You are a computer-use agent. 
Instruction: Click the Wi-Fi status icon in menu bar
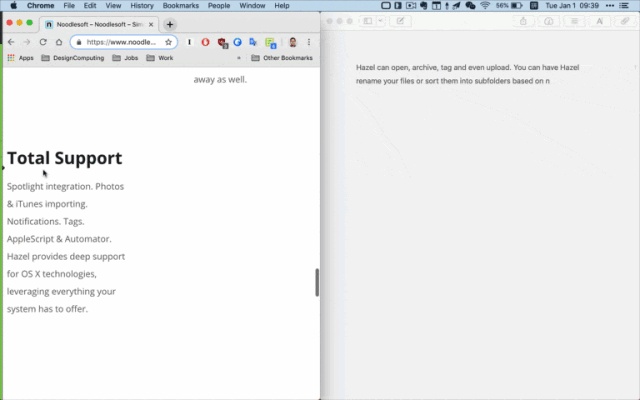coord(485,6)
